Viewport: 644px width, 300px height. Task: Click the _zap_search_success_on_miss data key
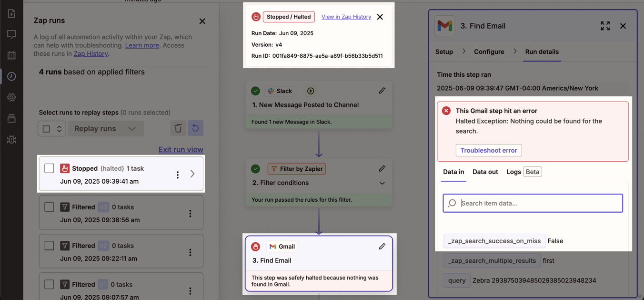494,241
